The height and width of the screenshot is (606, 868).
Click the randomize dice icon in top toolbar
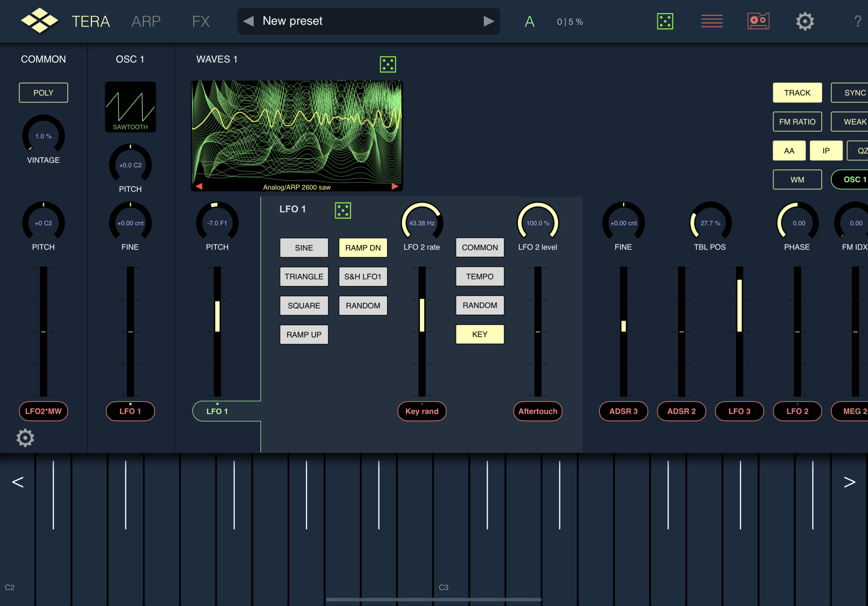click(x=665, y=21)
